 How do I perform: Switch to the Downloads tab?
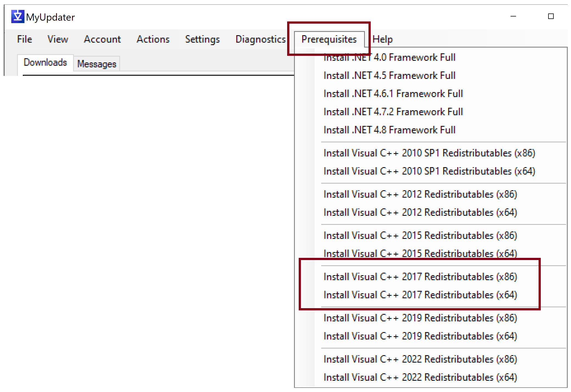pyautogui.click(x=45, y=63)
